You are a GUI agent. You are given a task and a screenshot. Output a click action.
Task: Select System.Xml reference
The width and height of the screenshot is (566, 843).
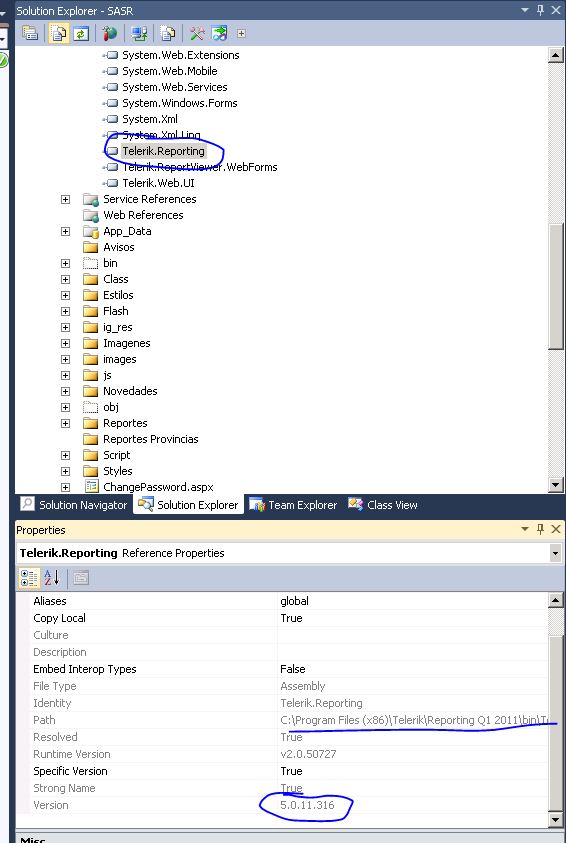(x=150, y=119)
